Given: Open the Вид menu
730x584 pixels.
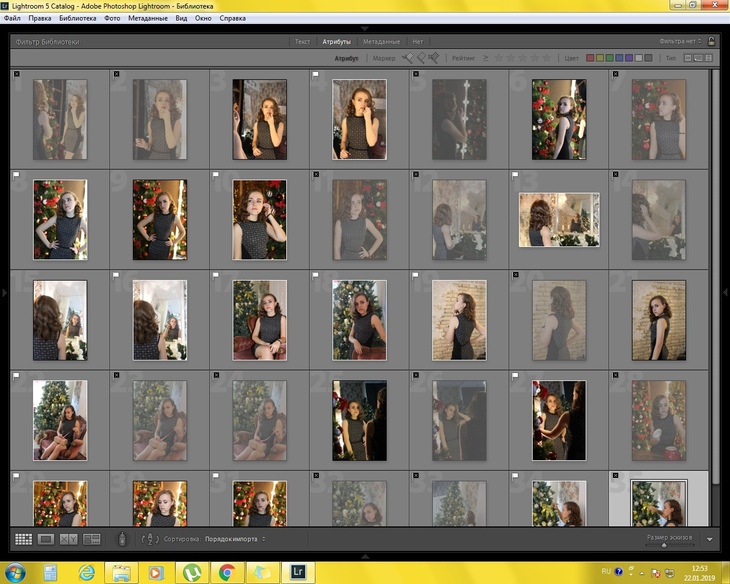Looking at the screenshot, I should 181,18.
